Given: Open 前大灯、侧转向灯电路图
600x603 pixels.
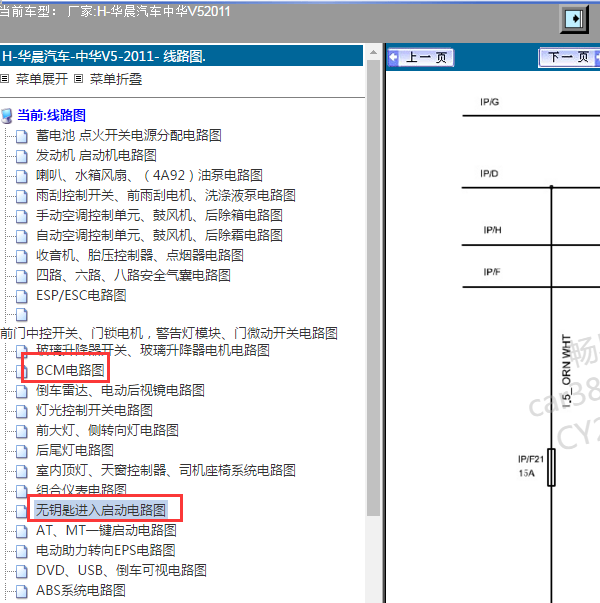Looking at the screenshot, I should pyautogui.click(x=107, y=430).
